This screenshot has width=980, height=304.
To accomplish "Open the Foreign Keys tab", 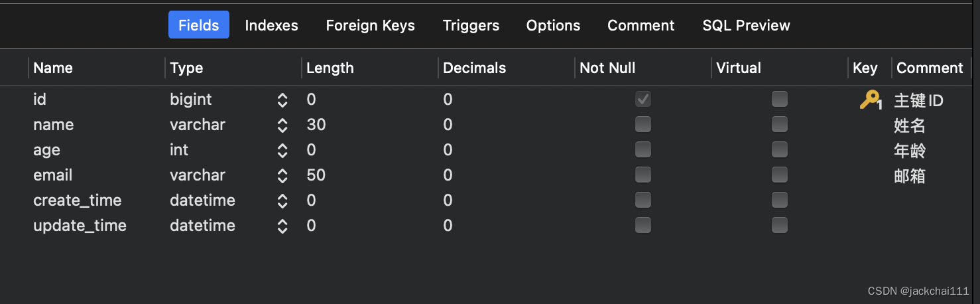I will click(370, 25).
